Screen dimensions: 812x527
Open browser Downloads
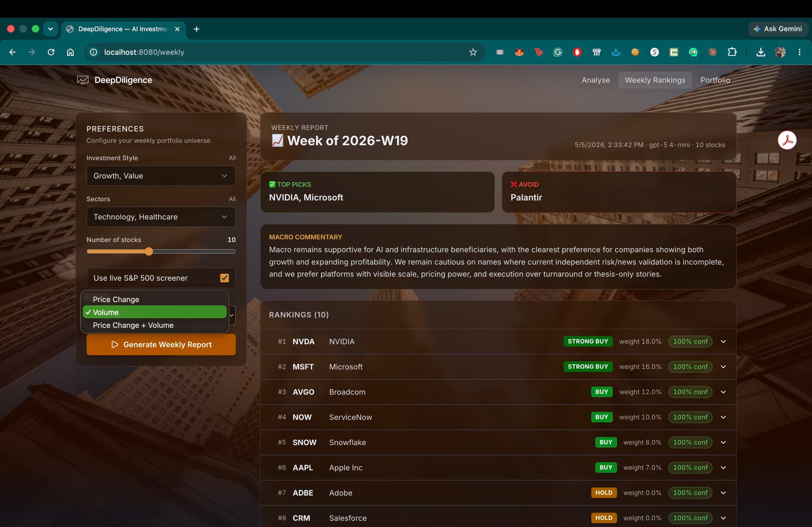click(760, 52)
